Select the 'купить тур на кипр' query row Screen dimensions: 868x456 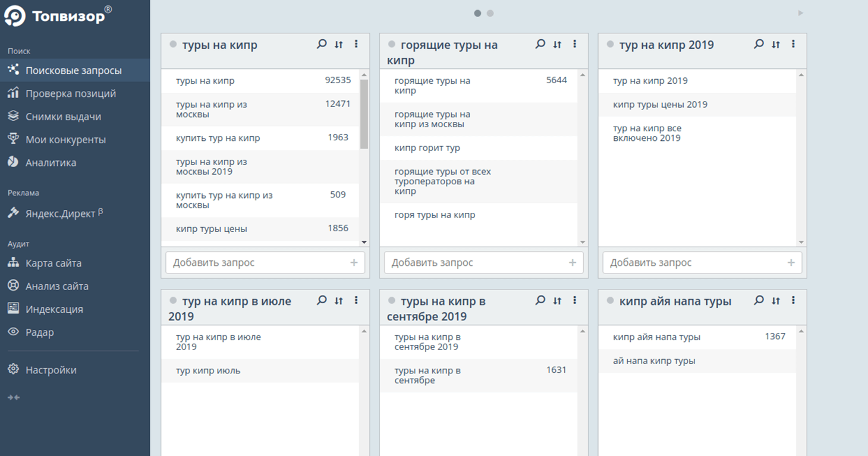click(218, 138)
